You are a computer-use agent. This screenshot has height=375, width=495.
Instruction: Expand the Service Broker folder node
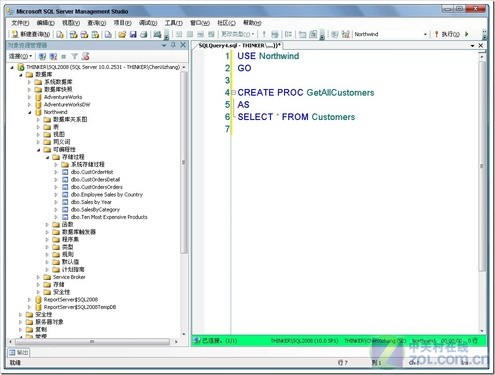click(x=38, y=277)
